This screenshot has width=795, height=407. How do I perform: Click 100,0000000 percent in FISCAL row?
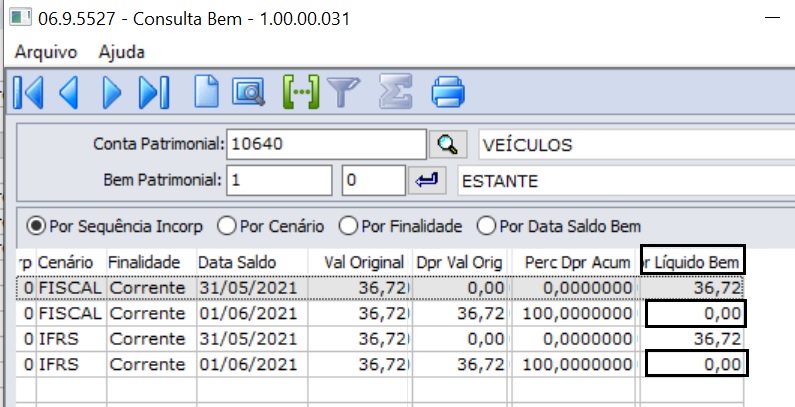tap(573, 314)
